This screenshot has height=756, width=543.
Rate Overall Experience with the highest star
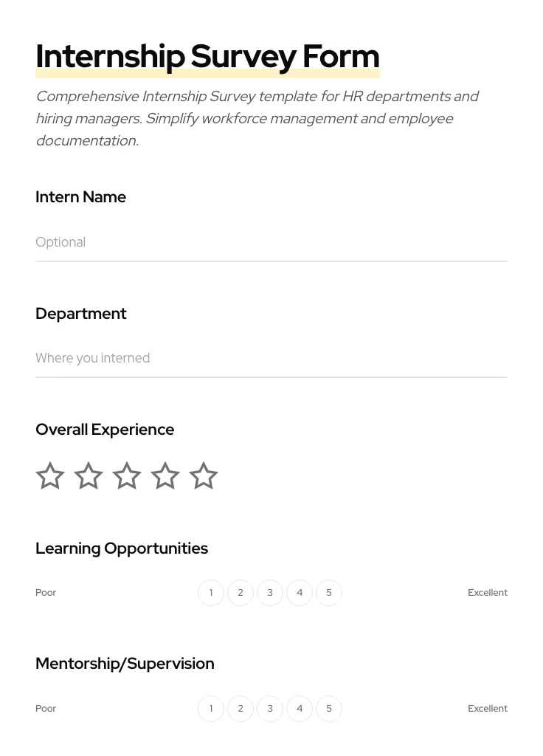click(204, 475)
